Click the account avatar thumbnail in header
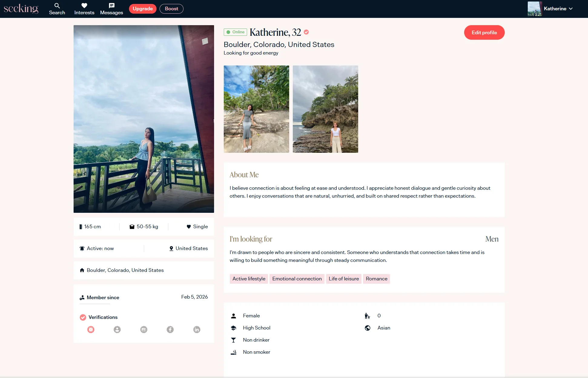 coord(534,9)
